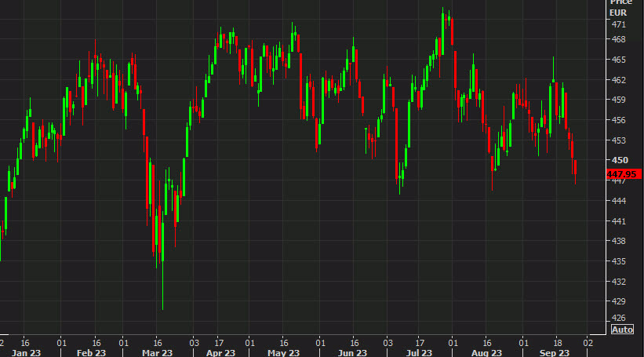Click the 438 price axis label
Screen dimensions: 644x357
(619, 241)
